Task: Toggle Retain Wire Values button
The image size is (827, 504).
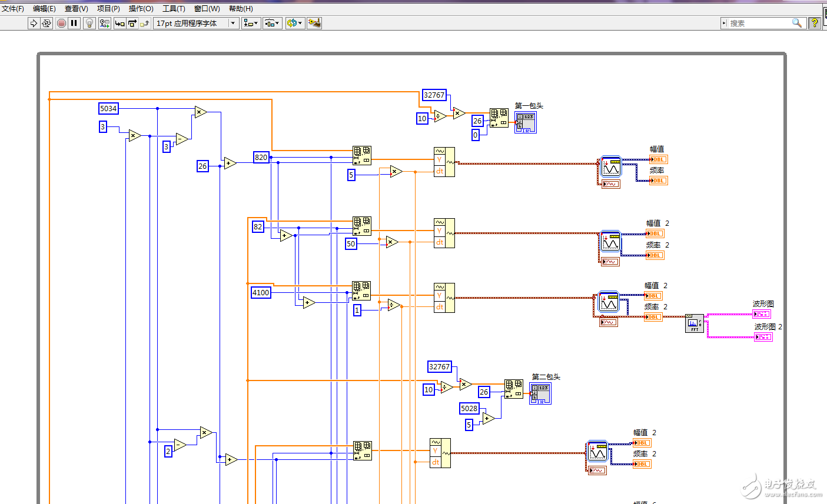Action: pyautogui.click(x=105, y=23)
